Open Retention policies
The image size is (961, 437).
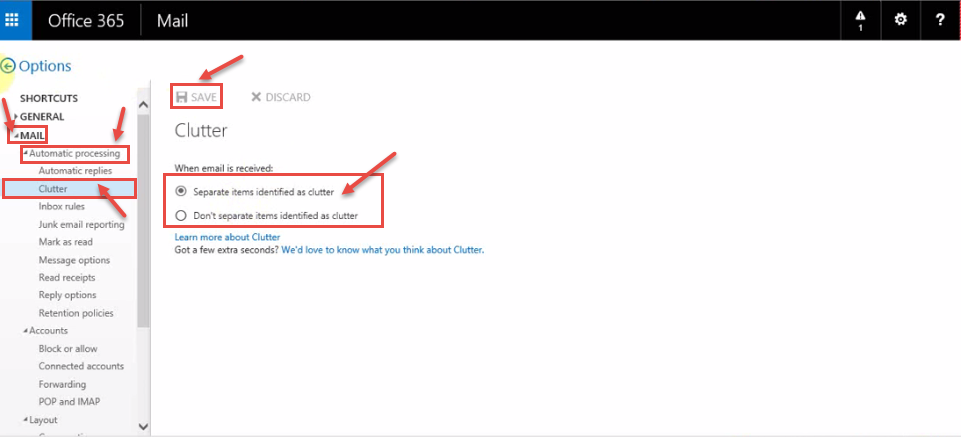pyautogui.click(x=76, y=313)
